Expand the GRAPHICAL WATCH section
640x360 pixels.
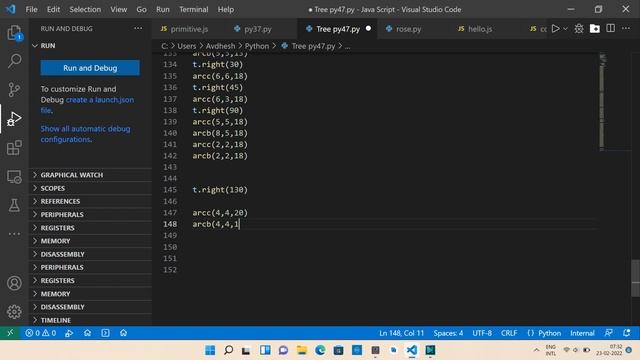click(90, 175)
